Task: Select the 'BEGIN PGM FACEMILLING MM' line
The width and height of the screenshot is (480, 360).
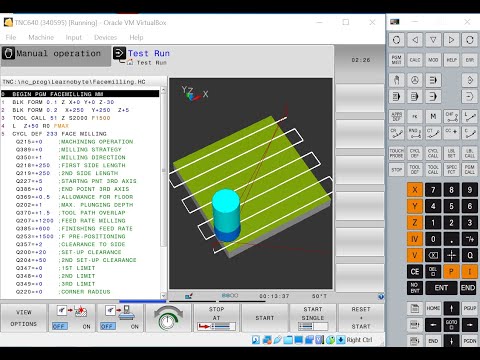Action: tap(80, 94)
